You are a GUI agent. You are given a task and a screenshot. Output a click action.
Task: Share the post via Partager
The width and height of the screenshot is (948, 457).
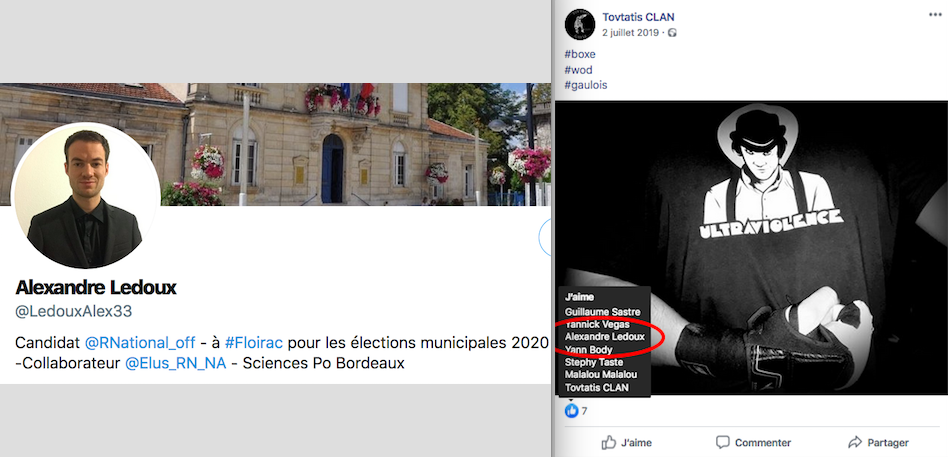pyautogui.click(x=878, y=442)
